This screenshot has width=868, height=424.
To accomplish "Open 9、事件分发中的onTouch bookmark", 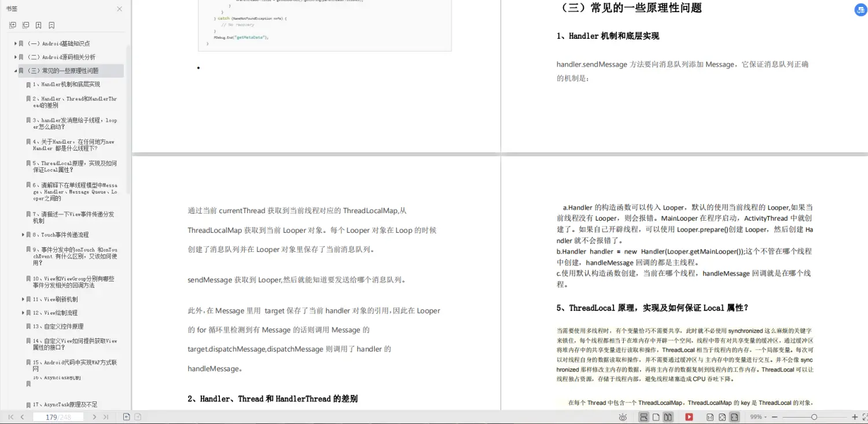I will coord(75,256).
